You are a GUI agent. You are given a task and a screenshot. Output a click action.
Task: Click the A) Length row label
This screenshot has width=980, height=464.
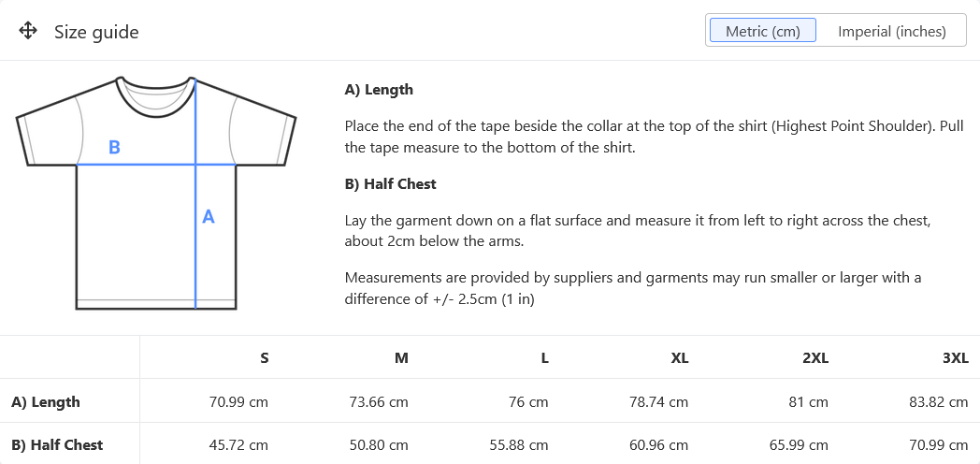coord(46,402)
